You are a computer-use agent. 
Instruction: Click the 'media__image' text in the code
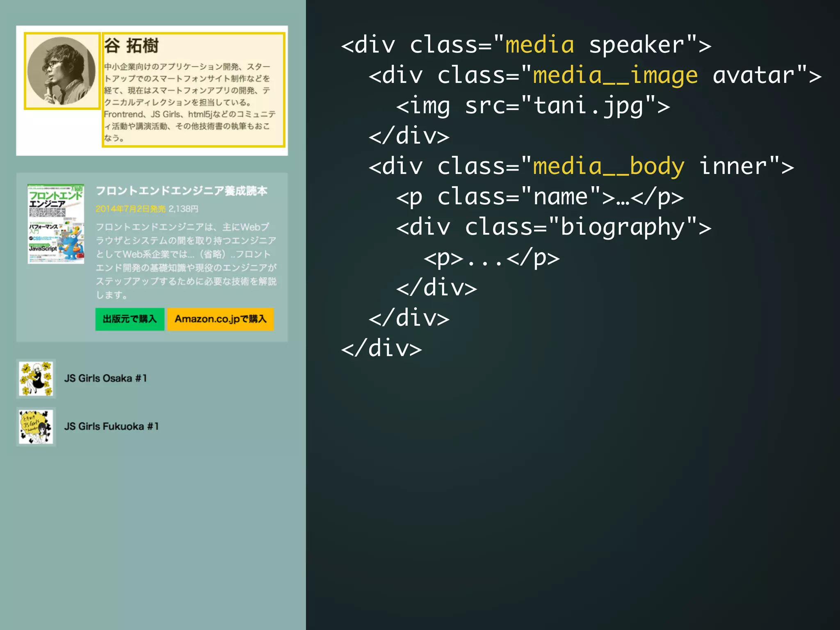615,75
